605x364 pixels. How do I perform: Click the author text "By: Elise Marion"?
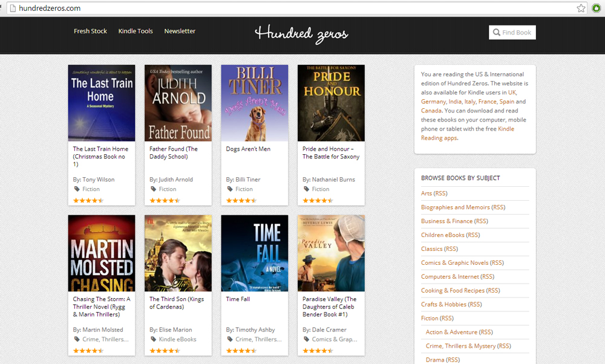(171, 330)
